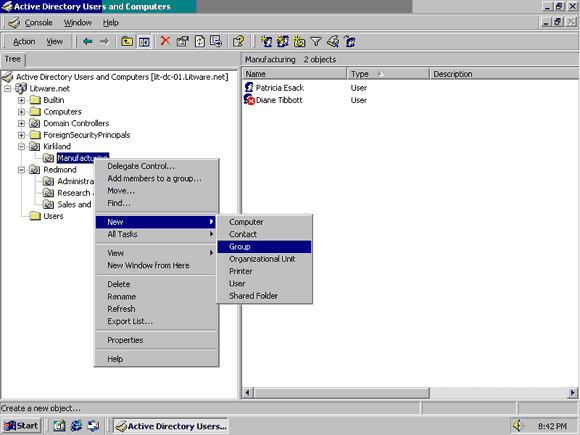Viewport: 580px width, 435px height.
Task: Click the Litware.net domain icon
Action: coord(21,88)
